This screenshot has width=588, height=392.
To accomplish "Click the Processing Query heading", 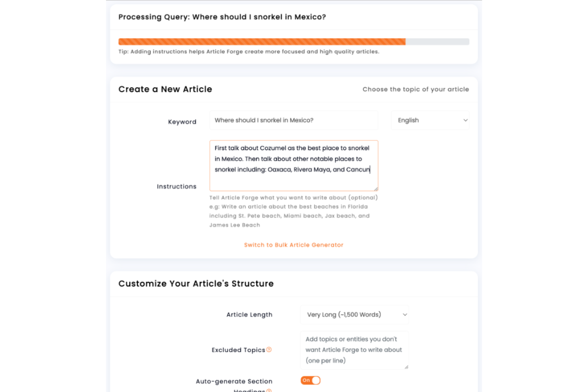I will (x=222, y=17).
